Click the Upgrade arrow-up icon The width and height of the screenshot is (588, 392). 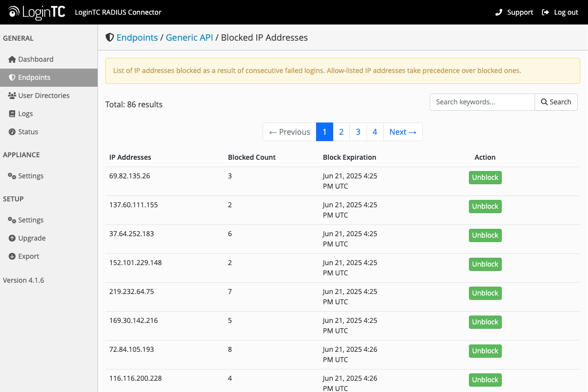tap(12, 238)
